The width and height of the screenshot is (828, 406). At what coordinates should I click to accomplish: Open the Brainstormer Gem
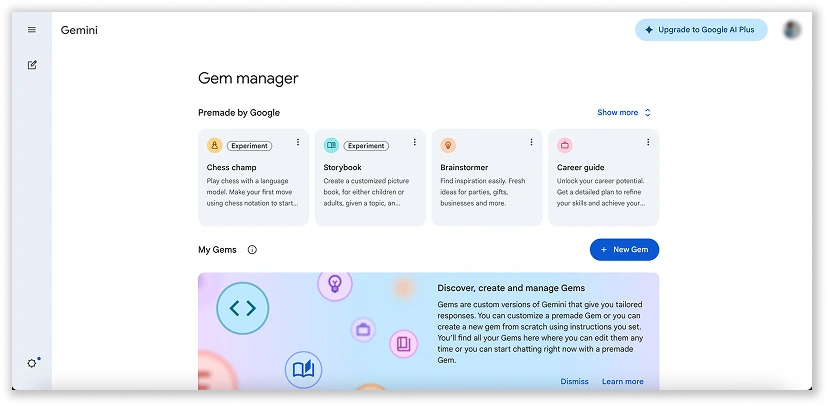pos(487,177)
